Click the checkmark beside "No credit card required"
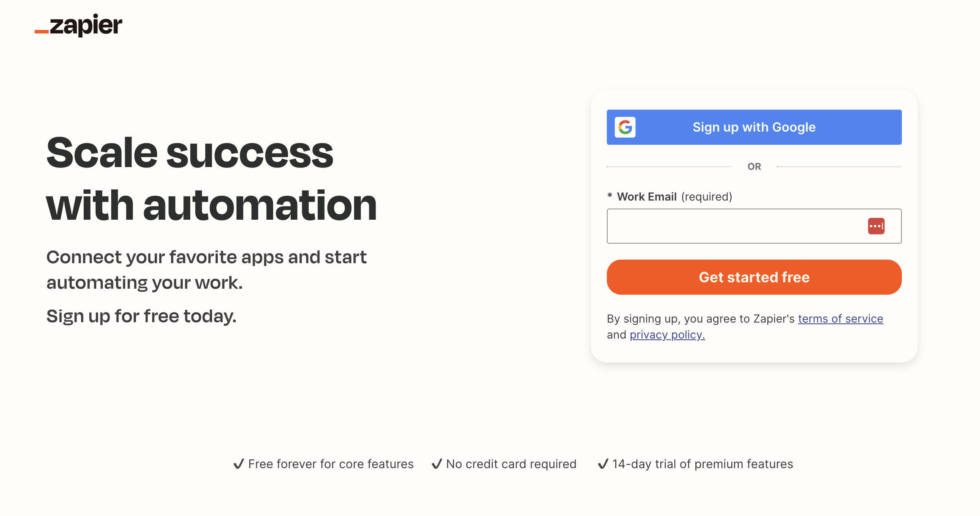Image resolution: width=980 pixels, height=516 pixels. coord(437,464)
